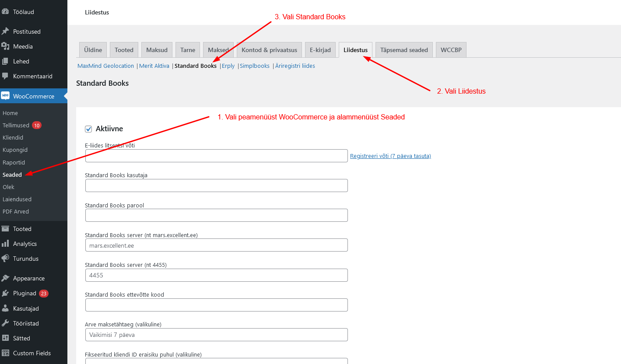Screen dimensions: 621x364
Task: Click the Pluginad plug icon
Action: pyautogui.click(x=5, y=293)
